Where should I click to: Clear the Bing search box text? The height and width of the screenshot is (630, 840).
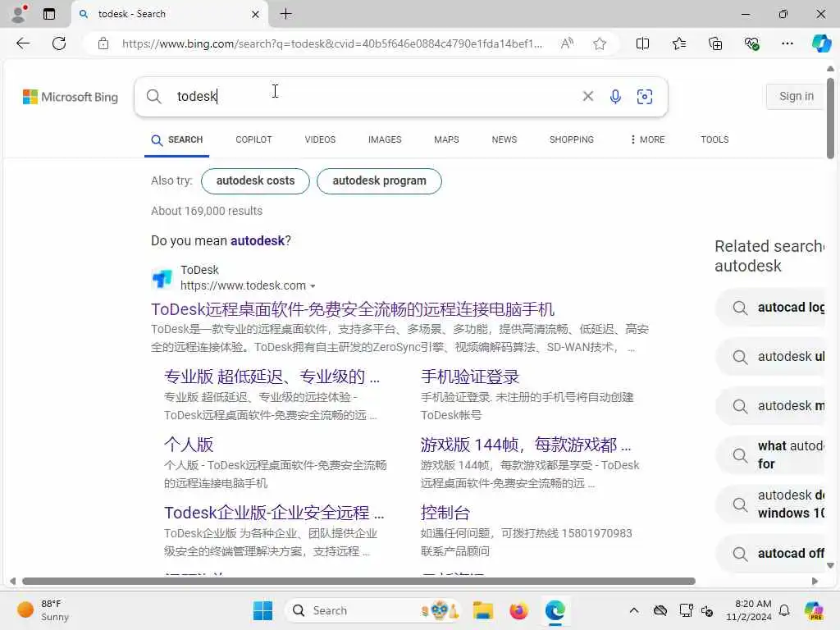point(587,96)
